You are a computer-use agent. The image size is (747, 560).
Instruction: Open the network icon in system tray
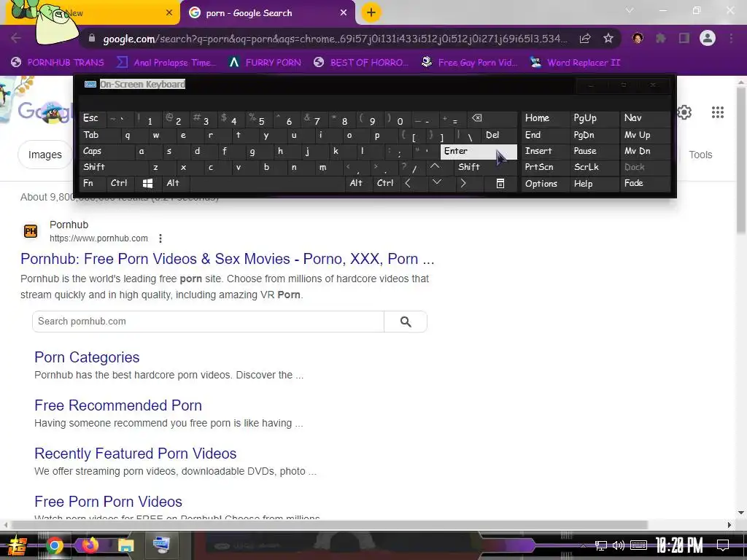[601, 545]
